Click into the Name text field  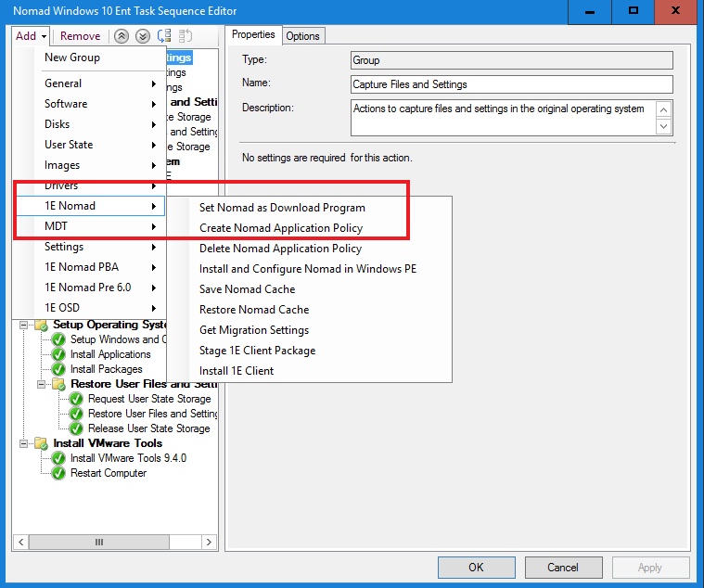(x=511, y=84)
